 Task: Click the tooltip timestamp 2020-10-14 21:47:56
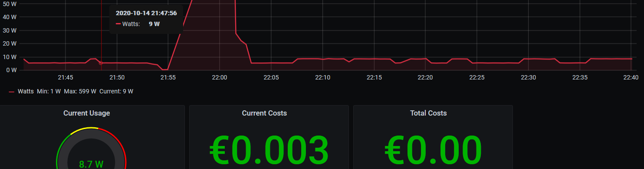(146, 13)
